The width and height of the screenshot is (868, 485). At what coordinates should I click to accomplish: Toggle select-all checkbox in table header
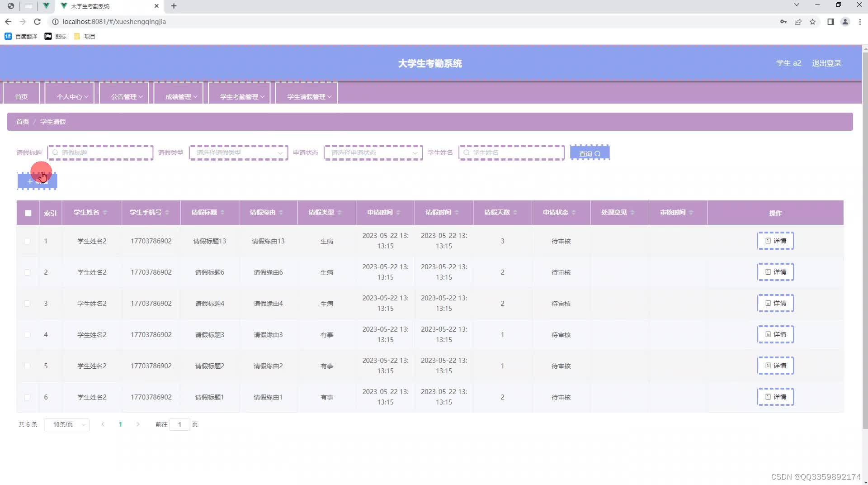(28, 213)
